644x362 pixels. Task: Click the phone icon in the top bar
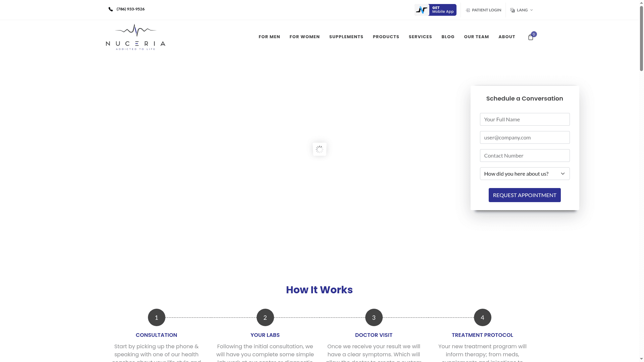(x=110, y=9)
